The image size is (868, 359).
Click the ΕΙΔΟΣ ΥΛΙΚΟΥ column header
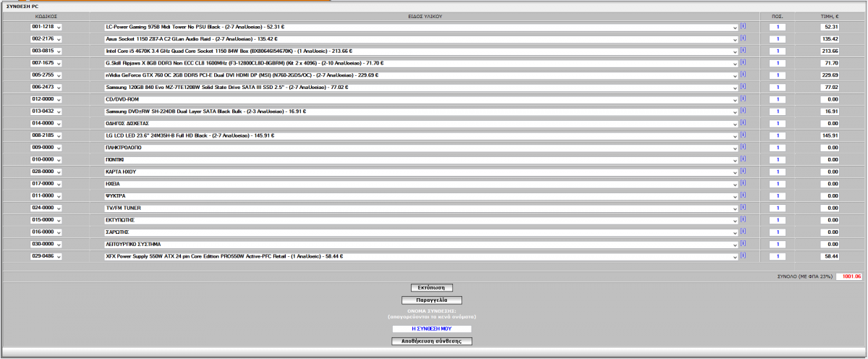425,15
